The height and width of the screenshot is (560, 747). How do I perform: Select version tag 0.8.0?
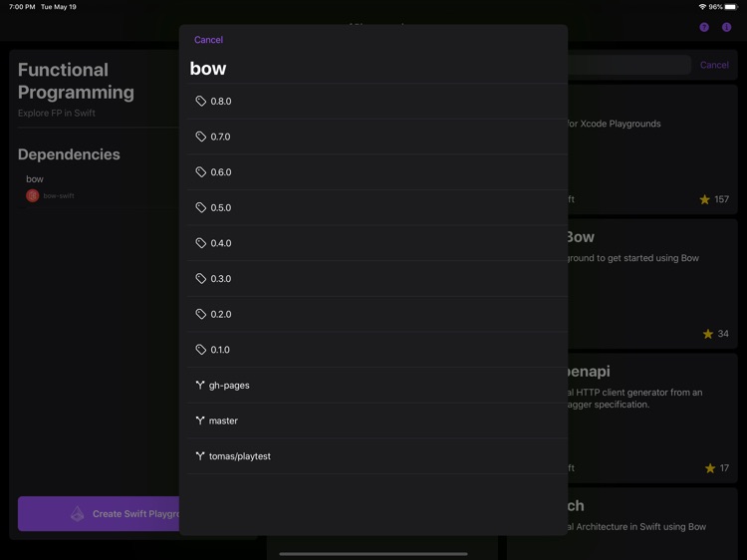[377, 101]
